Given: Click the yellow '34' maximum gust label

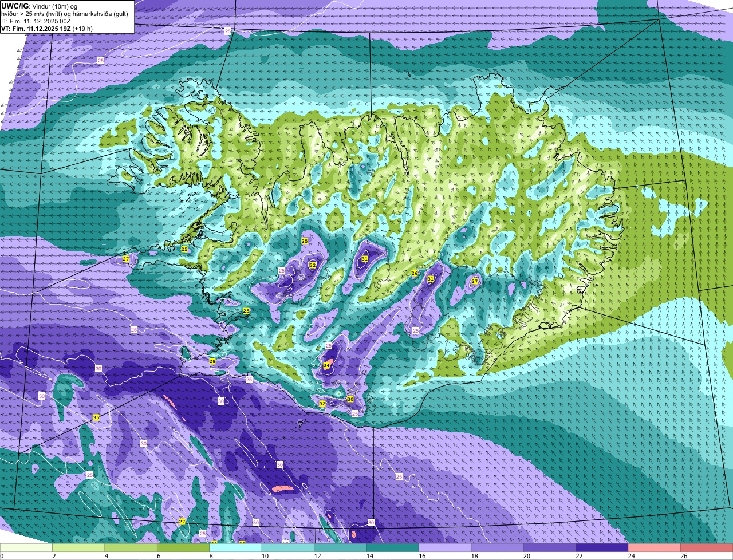Looking at the screenshot, I should pyautogui.click(x=326, y=365).
